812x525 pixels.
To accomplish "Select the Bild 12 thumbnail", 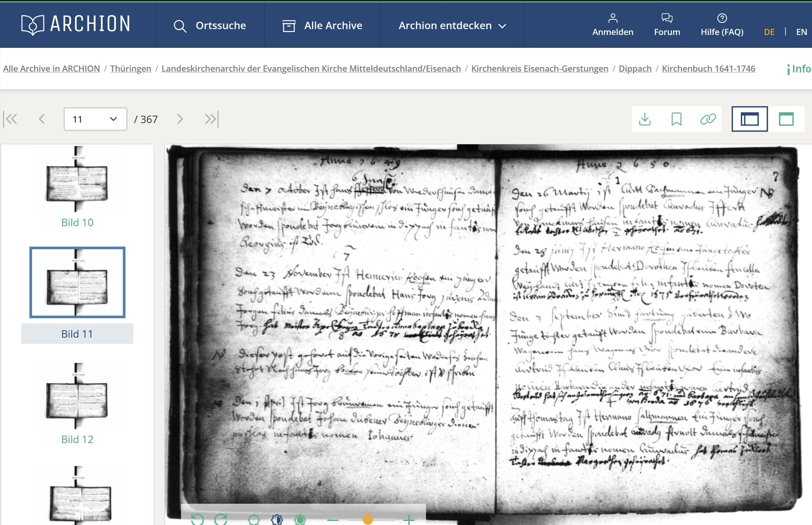I will point(77,397).
